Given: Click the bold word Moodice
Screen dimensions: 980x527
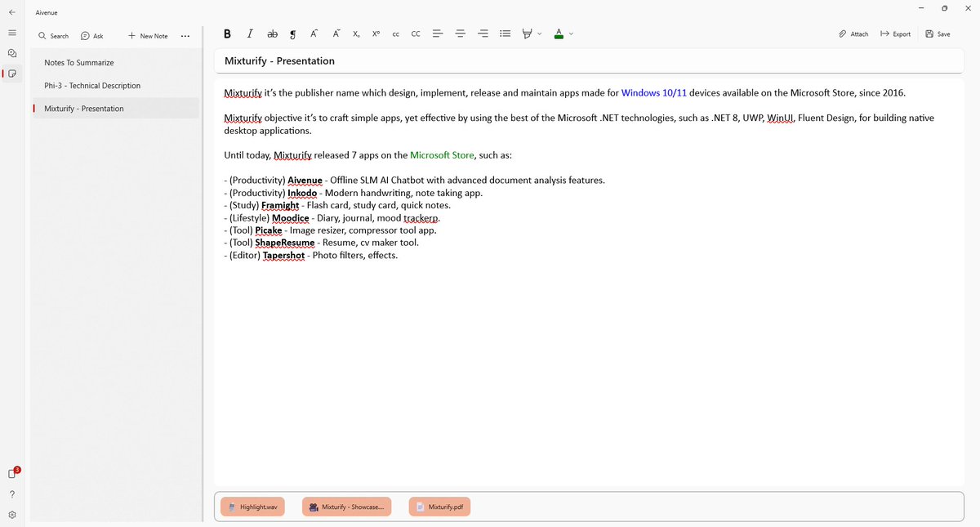Looking at the screenshot, I should pos(292,218).
